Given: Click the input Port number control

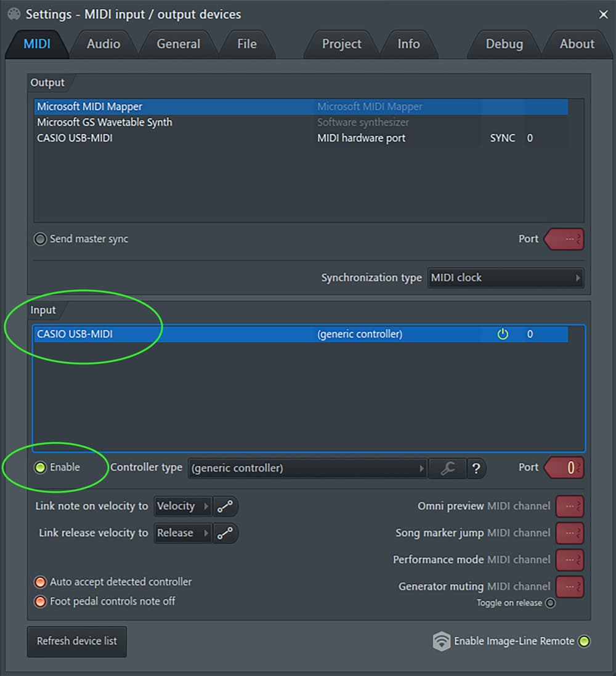Looking at the screenshot, I should 564,468.
